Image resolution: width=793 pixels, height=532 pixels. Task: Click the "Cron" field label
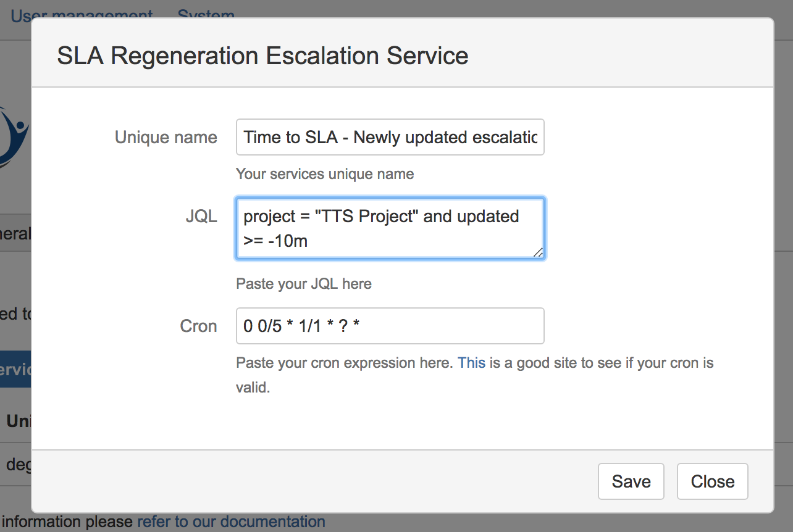(x=198, y=325)
